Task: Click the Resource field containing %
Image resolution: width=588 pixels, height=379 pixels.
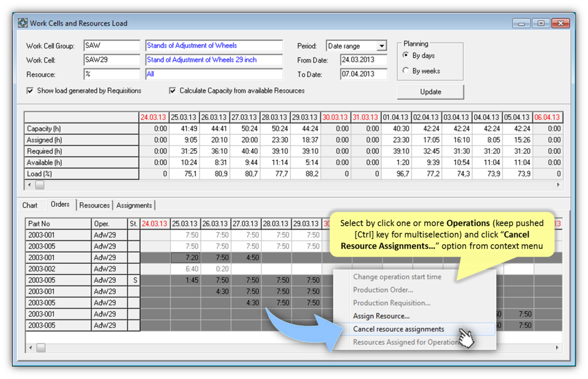Action: coord(112,74)
